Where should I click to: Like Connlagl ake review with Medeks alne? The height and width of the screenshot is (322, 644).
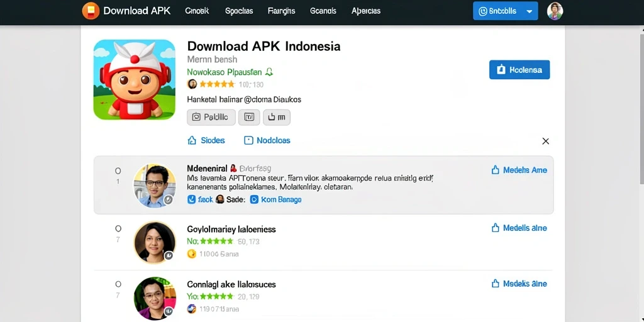(x=519, y=284)
